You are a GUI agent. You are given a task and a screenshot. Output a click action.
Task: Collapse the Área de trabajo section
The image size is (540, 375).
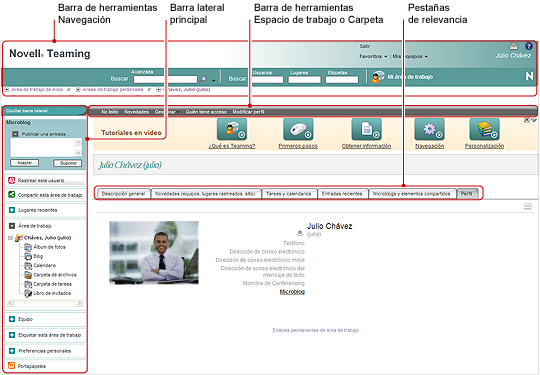pyautogui.click(x=12, y=226)
